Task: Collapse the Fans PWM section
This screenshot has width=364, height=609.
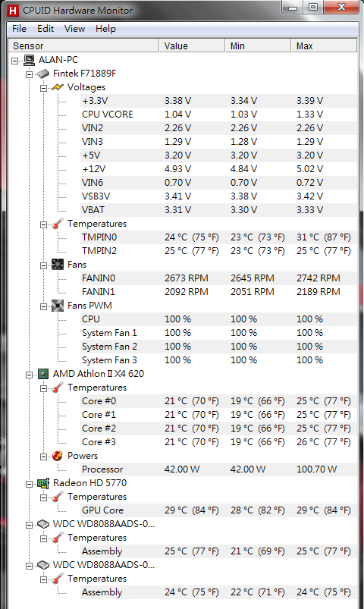Action: point(43,307)
